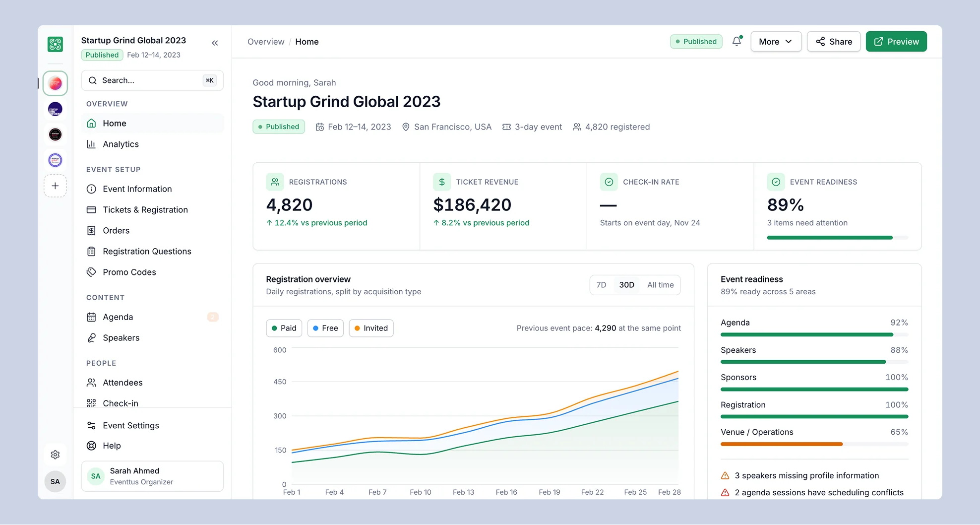Open Promo Codes page
This screenshot has height=525, width=980.
pos(152,272)
